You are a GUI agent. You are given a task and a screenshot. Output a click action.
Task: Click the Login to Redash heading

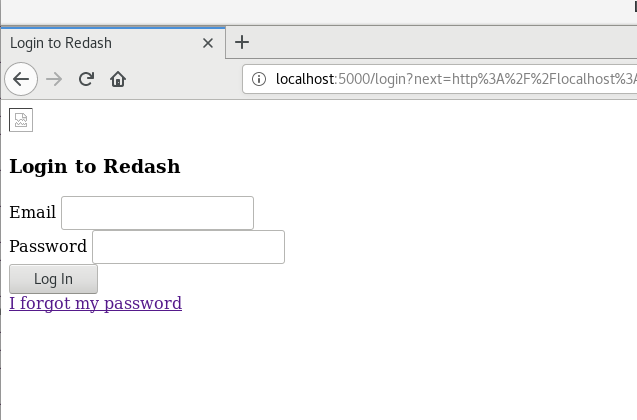tap(95, 166)
